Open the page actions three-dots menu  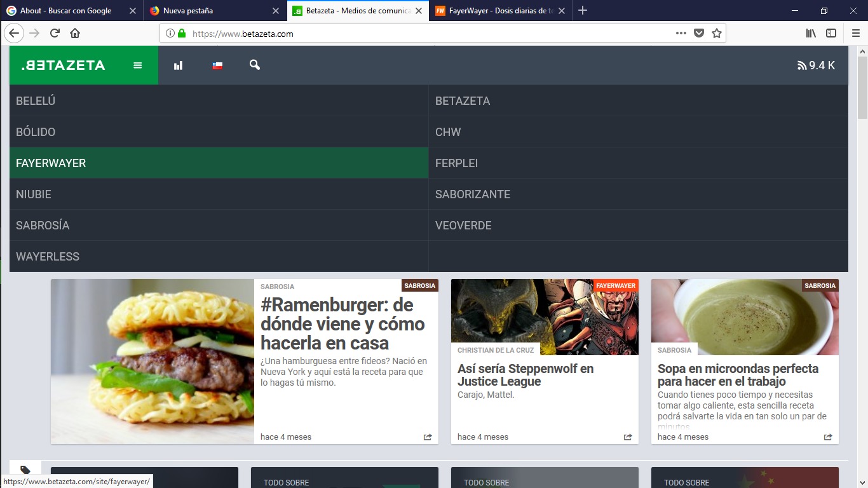pyautogui.click(x=681, y=33)
